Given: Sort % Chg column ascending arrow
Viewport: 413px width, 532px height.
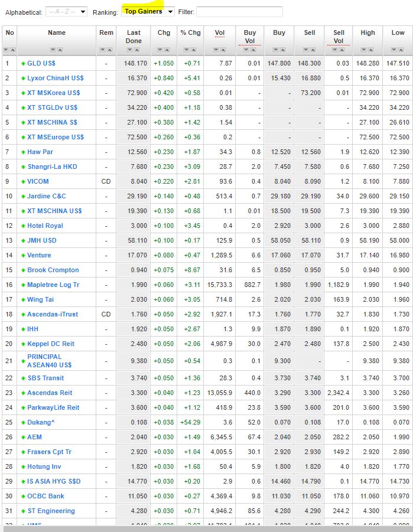Looking at the screenshot, I should click(x=193, y=50).
